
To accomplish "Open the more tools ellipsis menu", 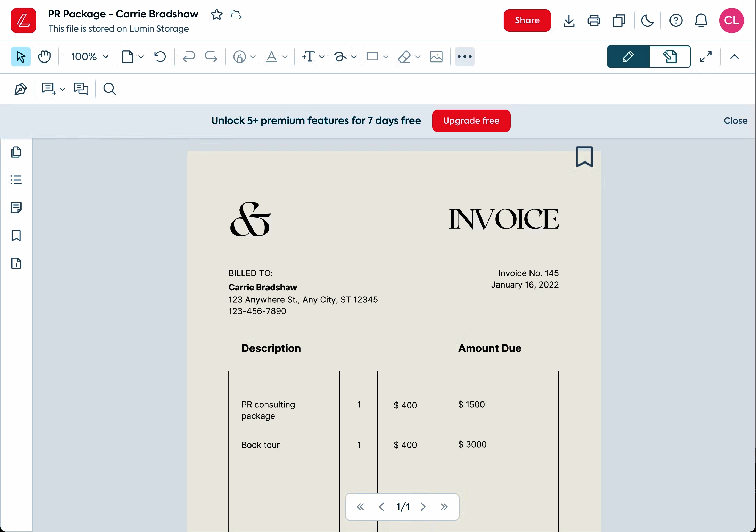I will click(x=465, y=57).
